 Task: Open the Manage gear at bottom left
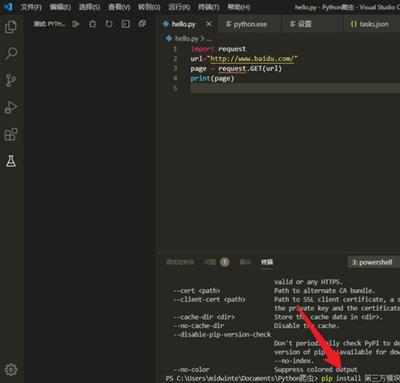tap(11, 369)
